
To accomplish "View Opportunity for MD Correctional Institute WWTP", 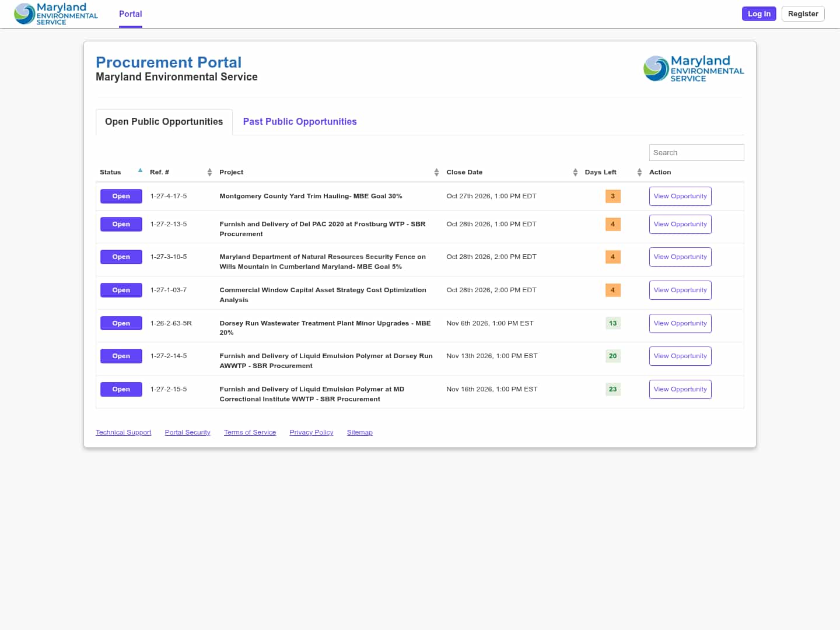I will [x=680, y=390].
